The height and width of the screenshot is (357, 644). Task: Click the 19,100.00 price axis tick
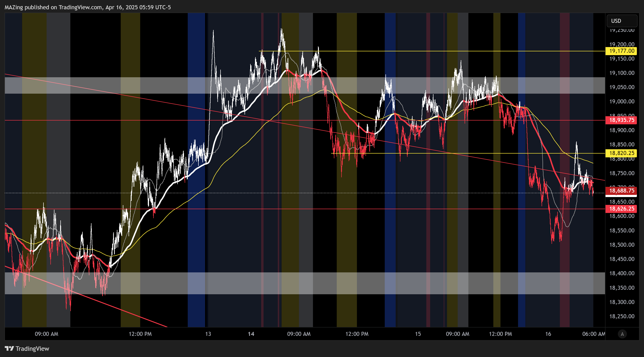point(621,73)
